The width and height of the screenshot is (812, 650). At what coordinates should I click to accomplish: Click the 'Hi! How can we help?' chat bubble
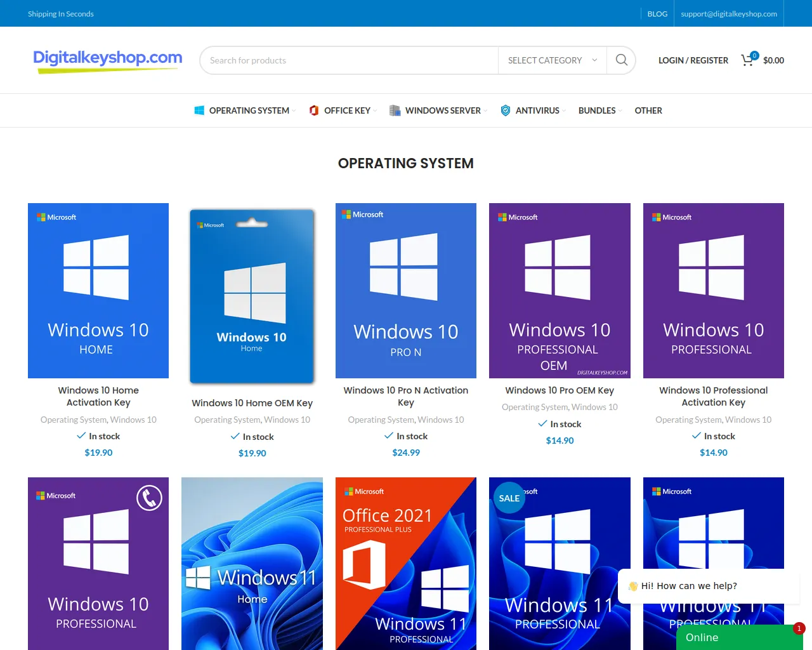(x=709, y=586)
